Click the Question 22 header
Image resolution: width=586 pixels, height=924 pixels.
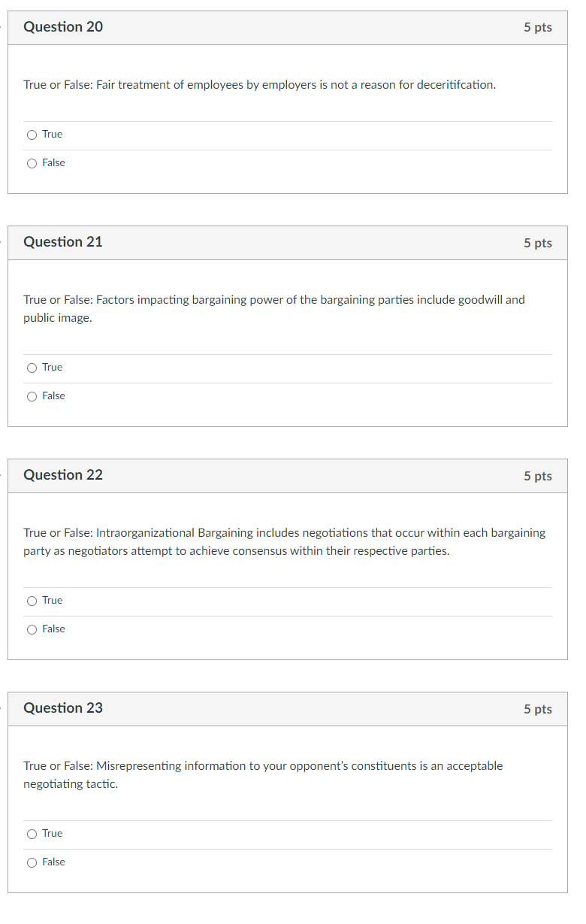click(x=63, y=475)
